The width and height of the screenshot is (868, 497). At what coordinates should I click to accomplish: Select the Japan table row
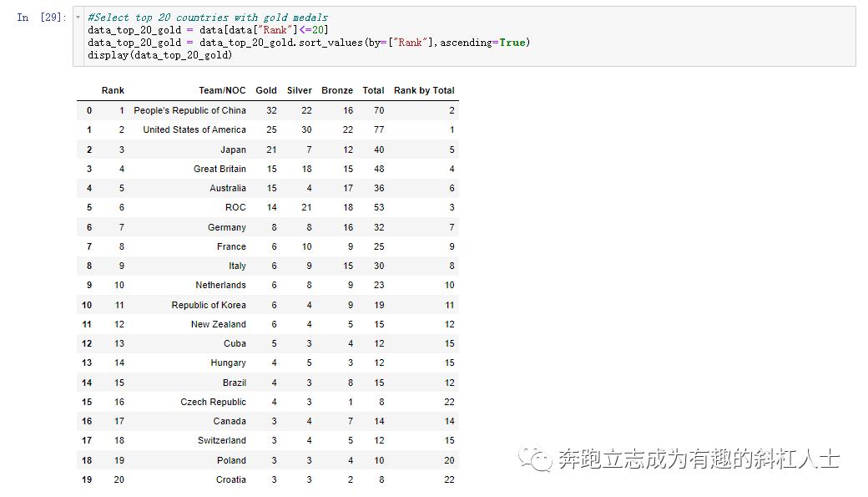(x=234, y=149)
